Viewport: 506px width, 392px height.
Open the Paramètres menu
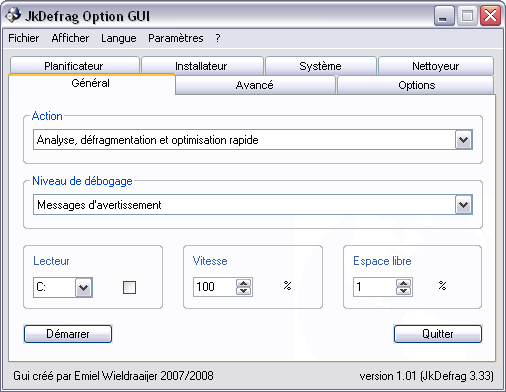176,38
